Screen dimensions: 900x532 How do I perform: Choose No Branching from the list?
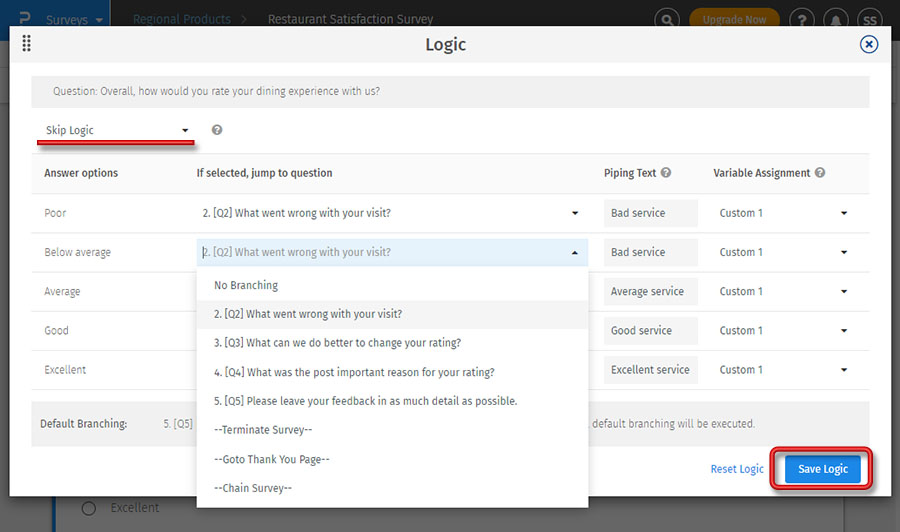click(245, 285)
